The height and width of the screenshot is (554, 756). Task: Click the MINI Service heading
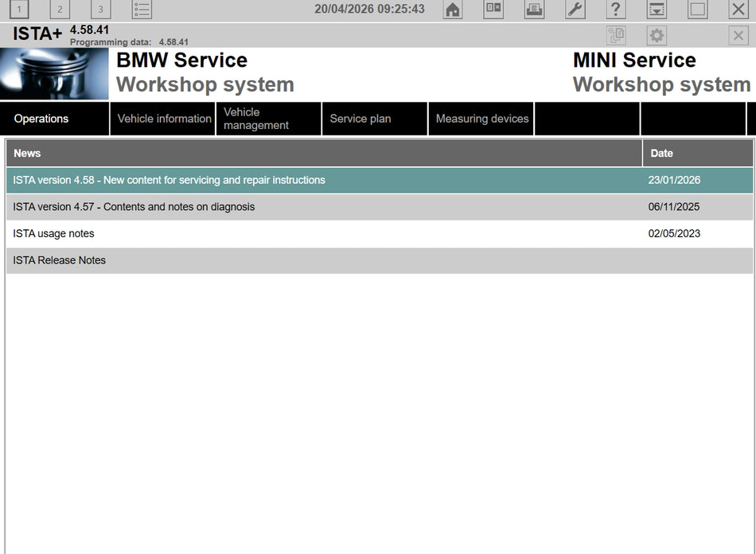click(634, 60)
